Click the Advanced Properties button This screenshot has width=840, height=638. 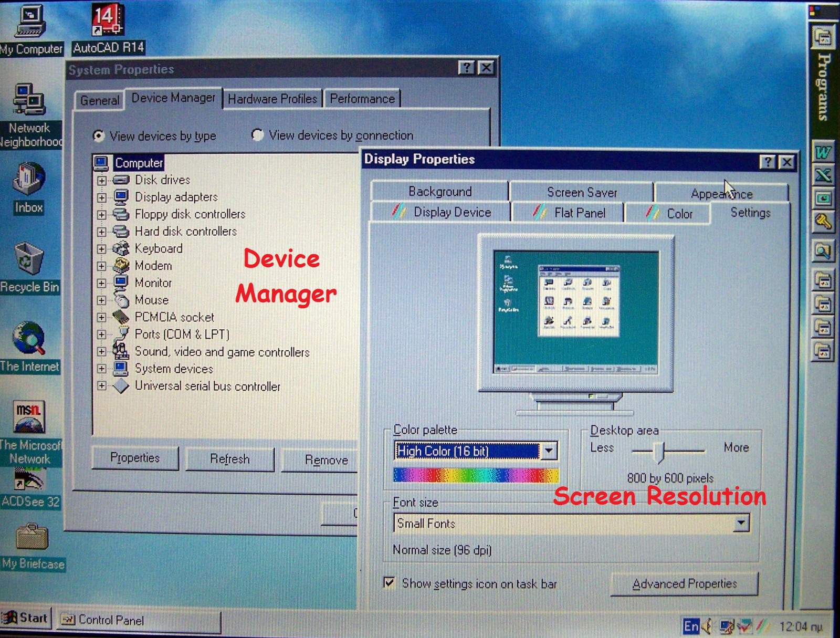[685, 584]
